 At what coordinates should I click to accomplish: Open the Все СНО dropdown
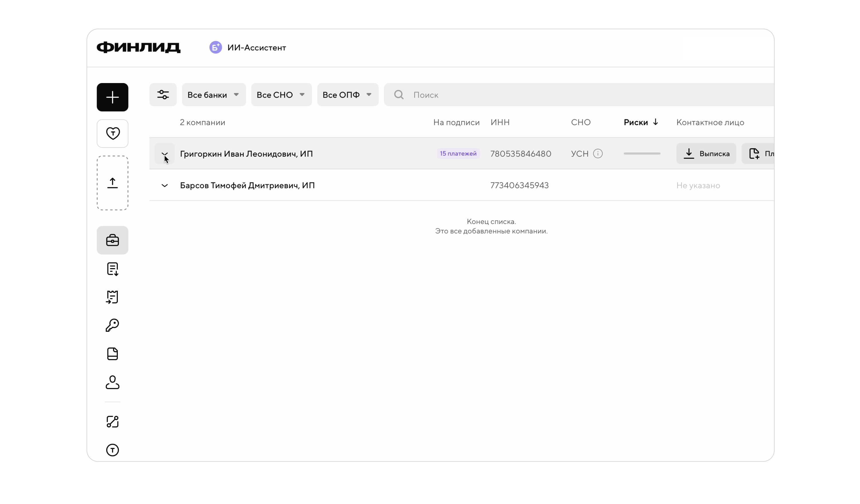coord(281,94)
